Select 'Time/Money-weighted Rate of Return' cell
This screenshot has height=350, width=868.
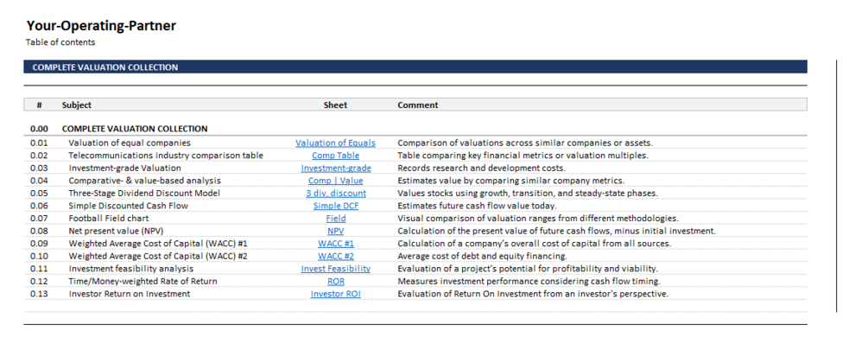pos(143,282)
